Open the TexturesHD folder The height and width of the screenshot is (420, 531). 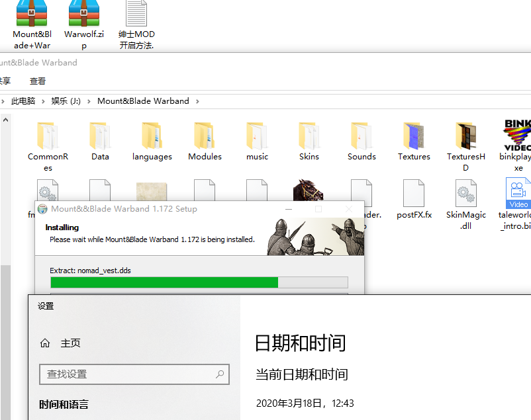(x=466, y=147)
